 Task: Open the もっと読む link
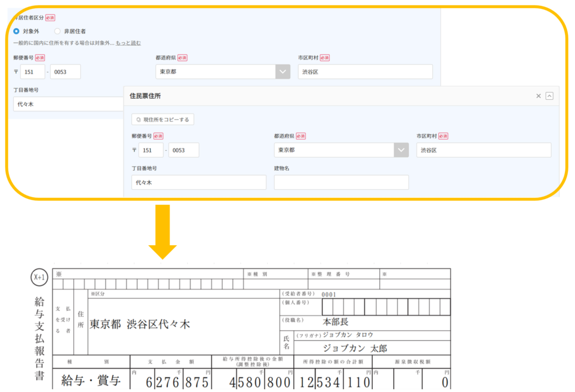point(128,43)
